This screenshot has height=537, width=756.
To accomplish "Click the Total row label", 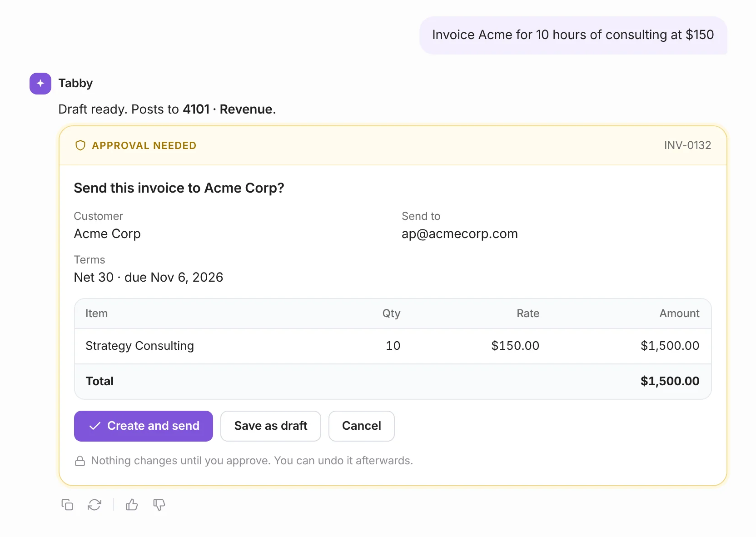I will (100, 382).
